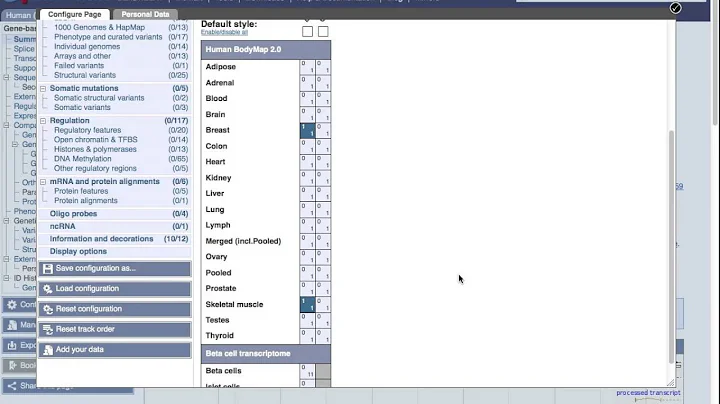Click Reset configuration button
Screen dimensions: 720x404
(115, 309)
